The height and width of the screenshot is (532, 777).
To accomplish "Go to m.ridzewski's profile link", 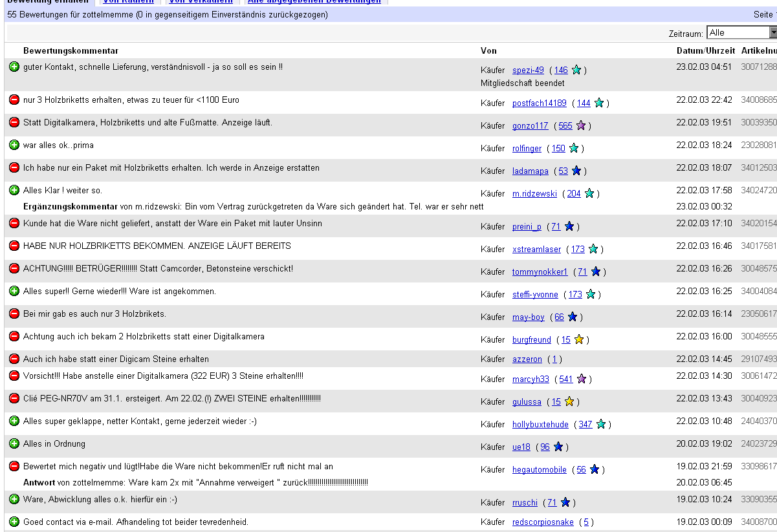I will click(x=534, y=194).
